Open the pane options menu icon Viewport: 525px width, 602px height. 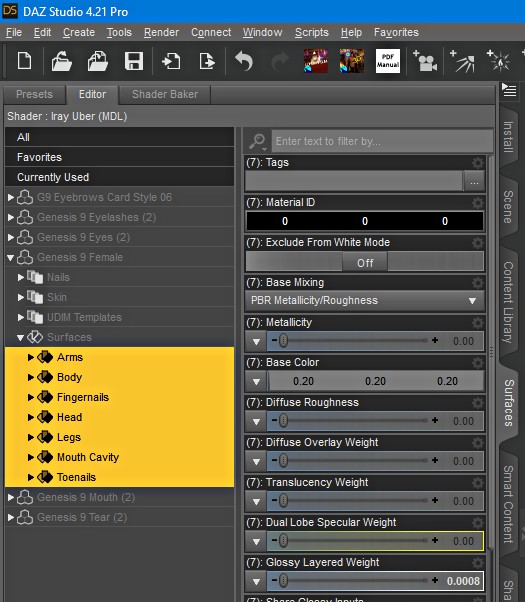click(x=509, y=91)
